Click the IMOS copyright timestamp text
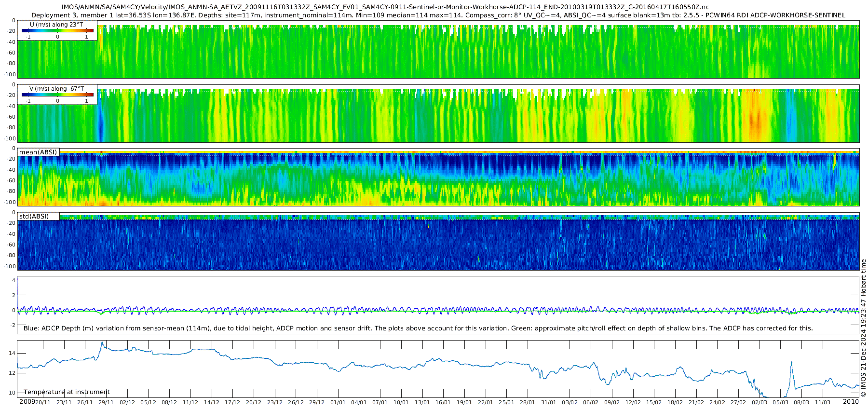This screenshot has width=868, height=410. point(863,328)
